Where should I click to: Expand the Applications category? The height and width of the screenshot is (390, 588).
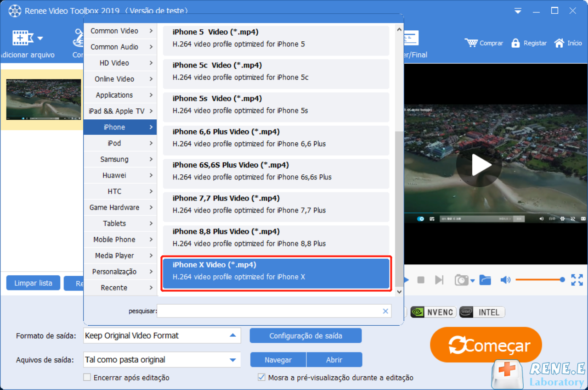(120, 95)
